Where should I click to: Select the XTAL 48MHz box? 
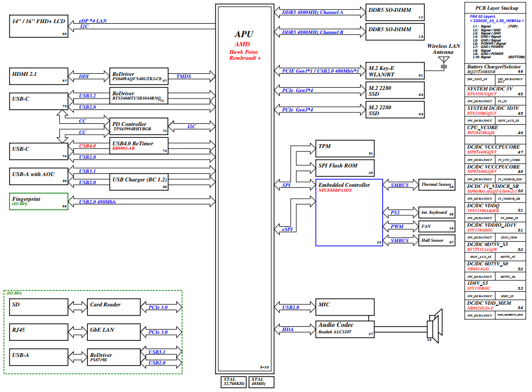261,382
